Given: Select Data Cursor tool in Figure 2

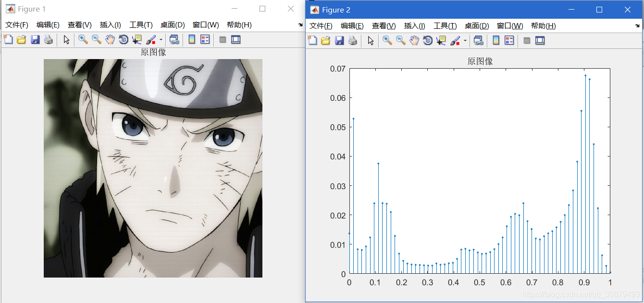Looking at the screenshot, I should (441, 40).
